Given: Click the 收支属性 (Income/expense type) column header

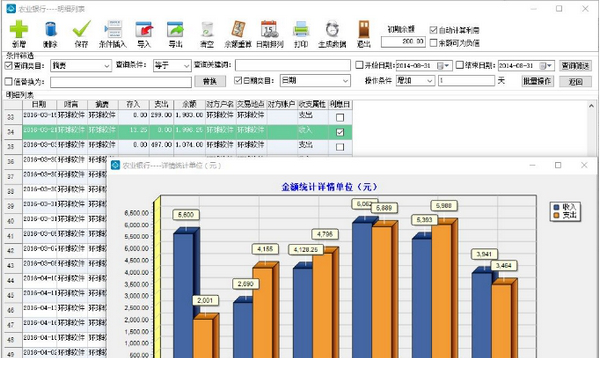Looking at the screenshot, I should (313, 104).
